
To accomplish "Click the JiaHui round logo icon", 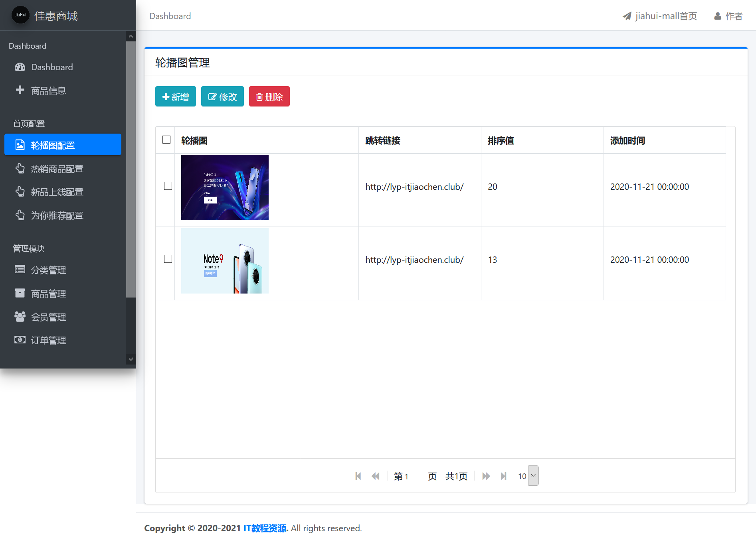I will click(20, 15).
